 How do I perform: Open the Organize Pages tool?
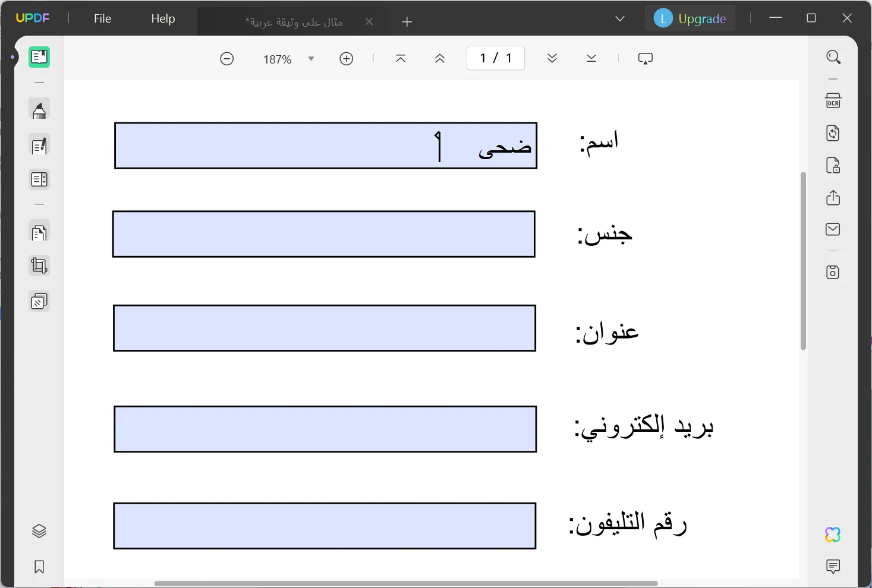(x=39, y=232)
